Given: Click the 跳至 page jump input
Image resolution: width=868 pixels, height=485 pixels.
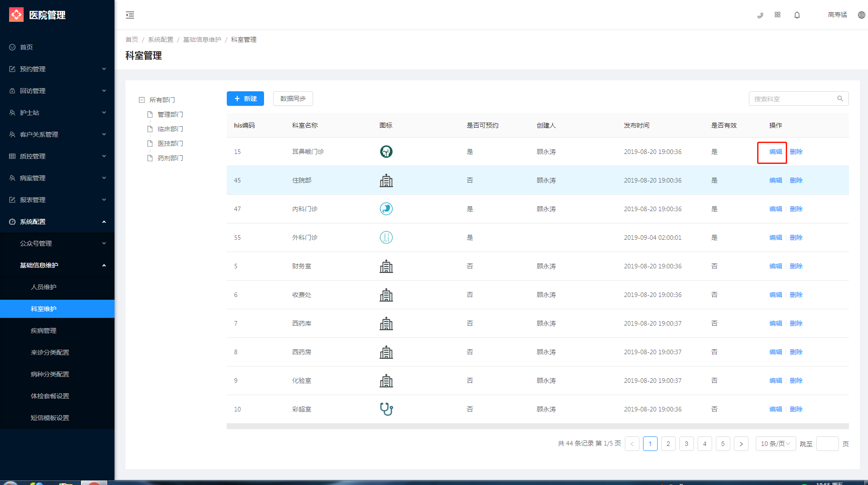Looking at the screenshot, I should [x=828, y=444].
